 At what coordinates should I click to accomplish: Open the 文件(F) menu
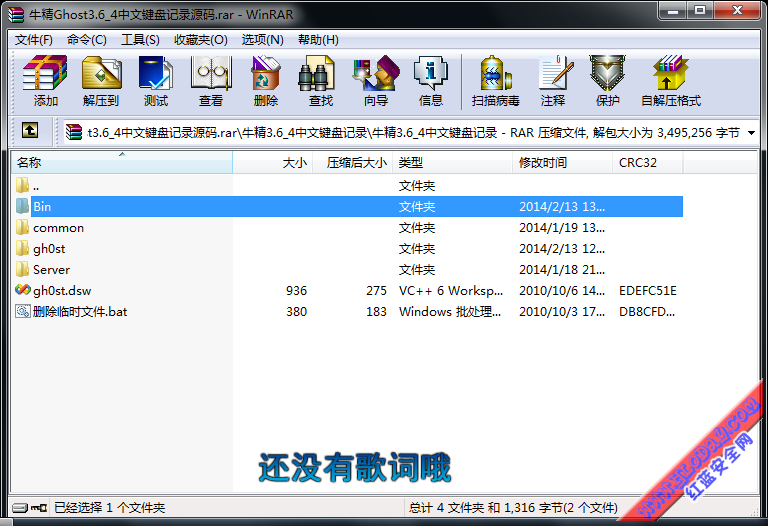click(33, 40)
